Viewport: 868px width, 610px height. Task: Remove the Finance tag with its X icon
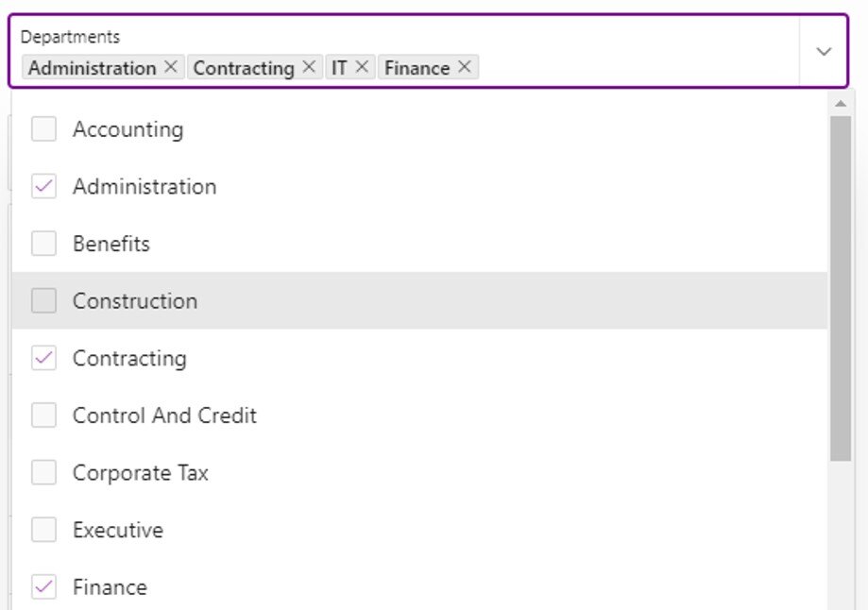click(x=465, y=67)
